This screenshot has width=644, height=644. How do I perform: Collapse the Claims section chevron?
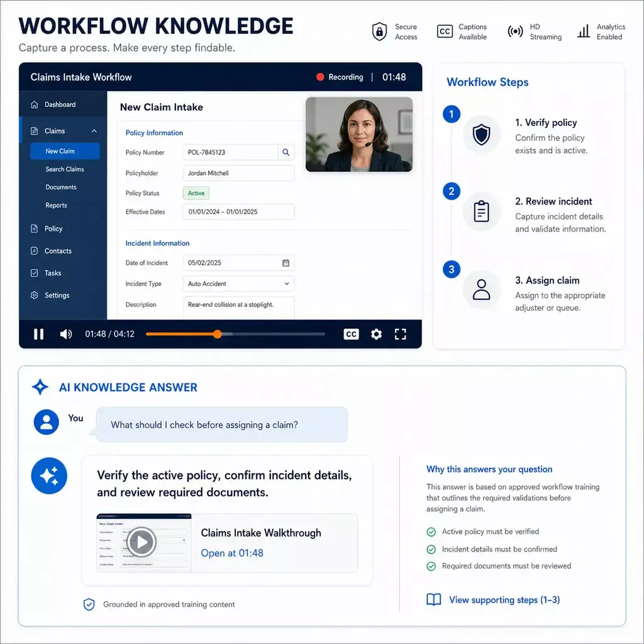[x=94, y=131]
